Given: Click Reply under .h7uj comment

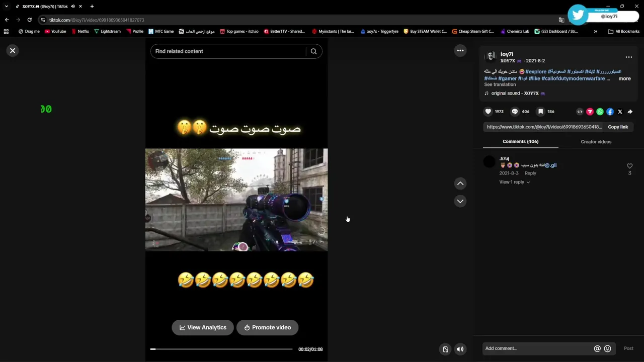Looking at the screenshot, I should coord(530,173).
